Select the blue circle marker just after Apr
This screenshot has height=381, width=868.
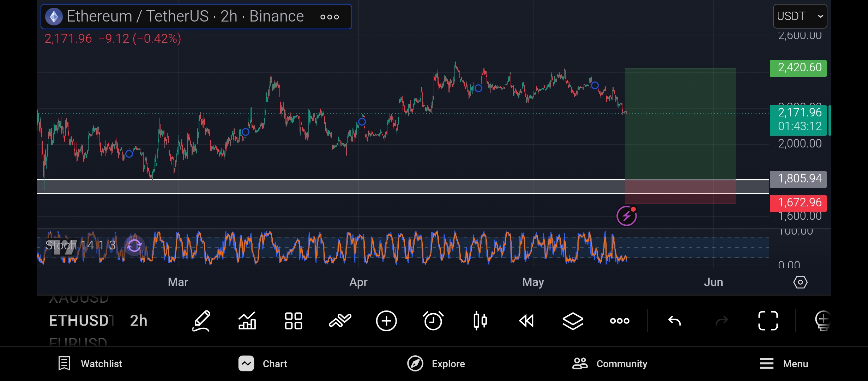point(362,122)
